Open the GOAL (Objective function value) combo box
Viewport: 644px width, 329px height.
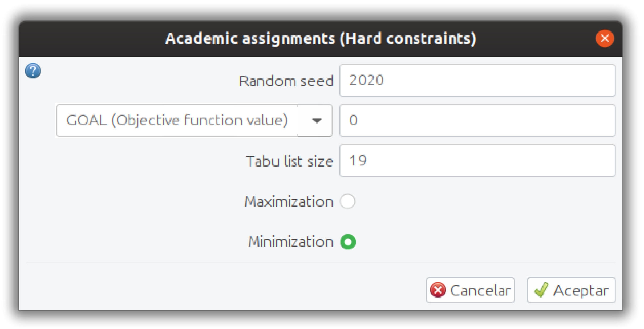177,120
